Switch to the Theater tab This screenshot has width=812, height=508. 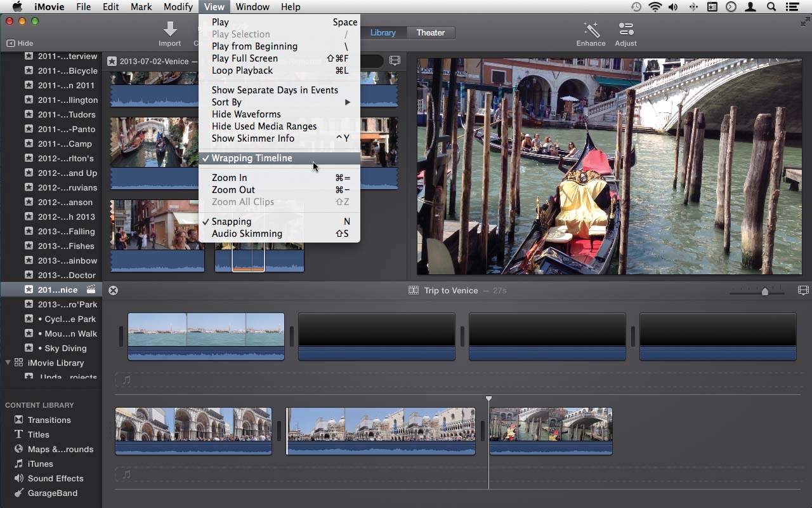430,32
